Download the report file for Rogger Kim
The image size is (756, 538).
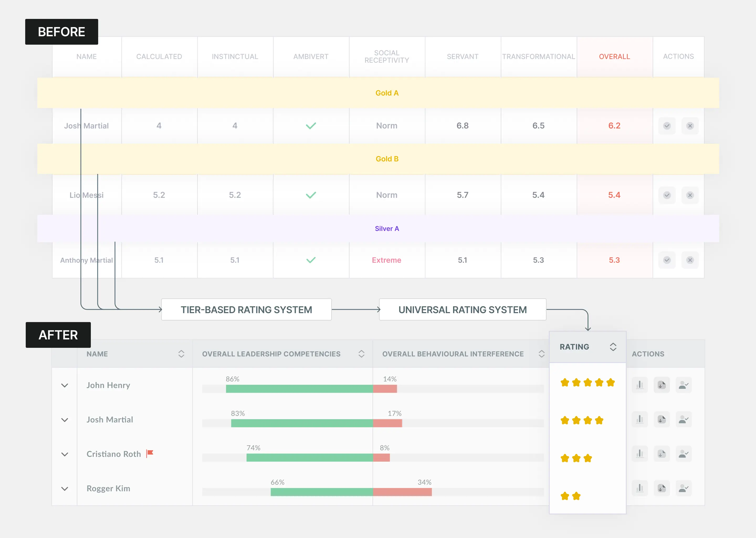(662, 488)
